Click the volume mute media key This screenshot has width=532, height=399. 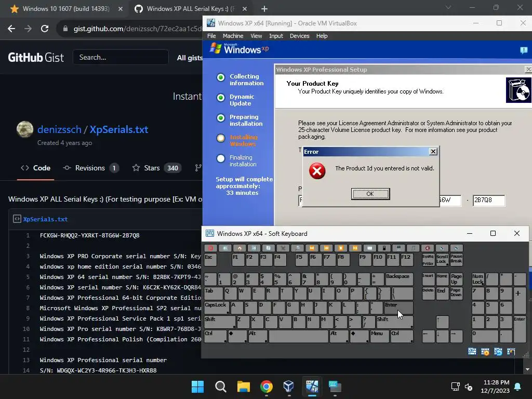(428, 248)
